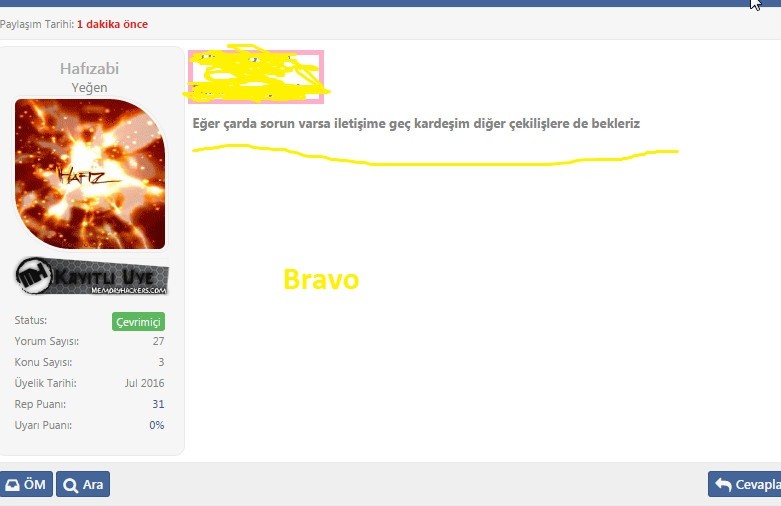Screen dimensions: 781x506
Task: Click the Uyarı Puanı label
Action: click(x=43, y=425)
